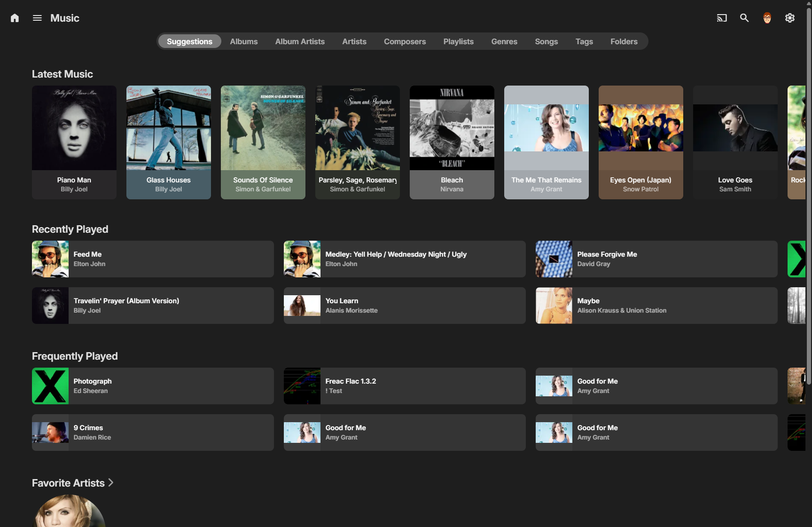Open the user profile avatar
This screenshot has height=527, width=812.
[767, 18]
